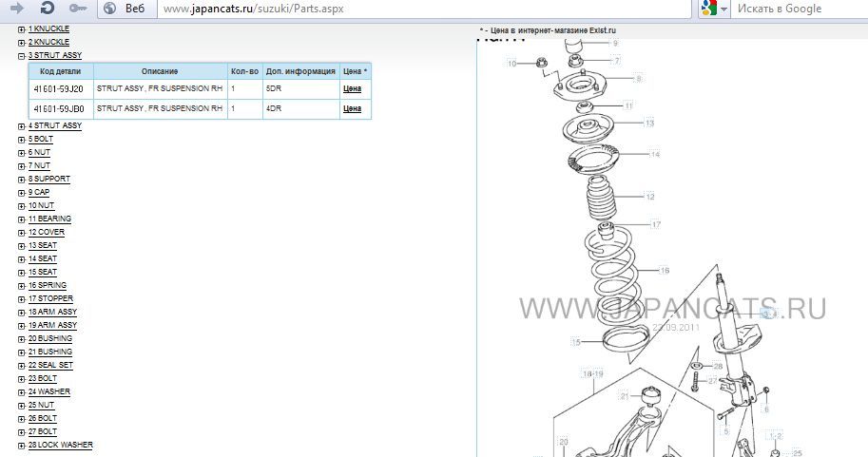The height and width of the screenshot is (457, 868).
Task: Click the browser forward arrow icon
Action: pos(17,9)
